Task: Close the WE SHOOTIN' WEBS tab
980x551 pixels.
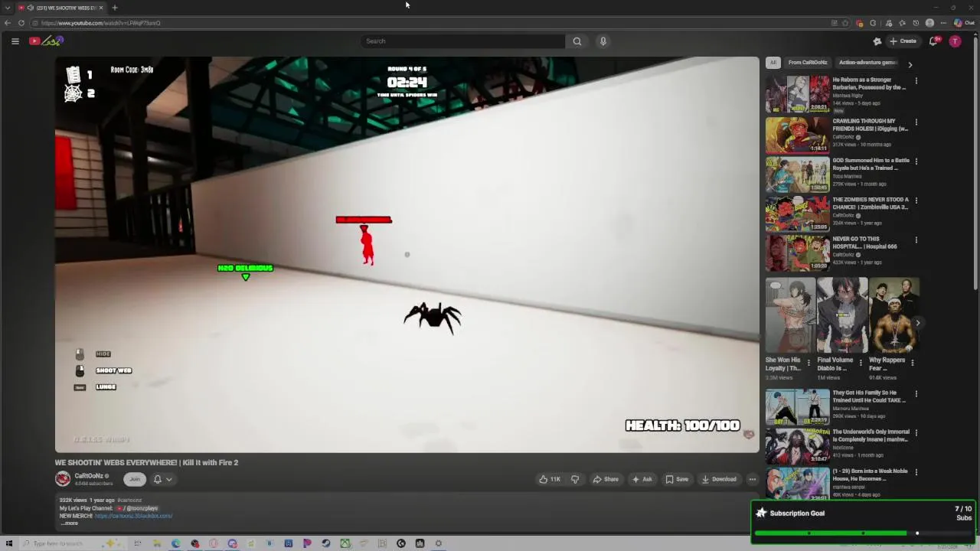Action: pyautogui.click(x=102, y=8)
